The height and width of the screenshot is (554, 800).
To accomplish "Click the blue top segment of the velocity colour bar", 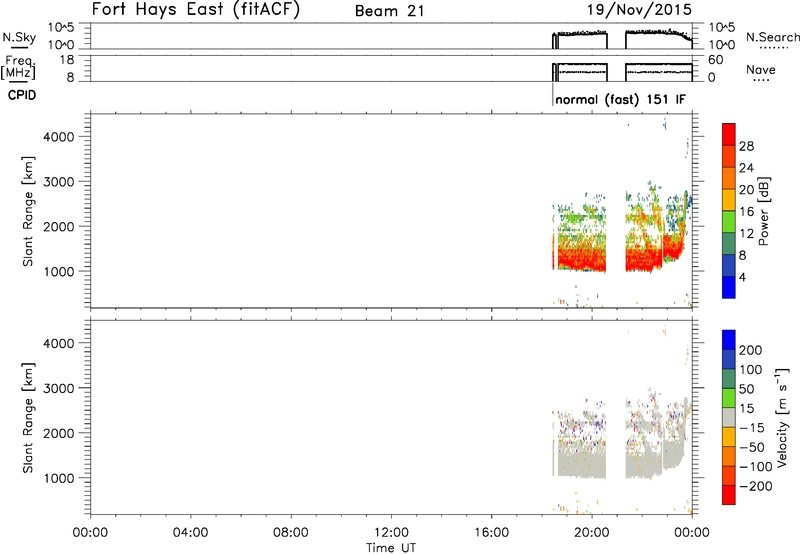I will pos(729,340).
